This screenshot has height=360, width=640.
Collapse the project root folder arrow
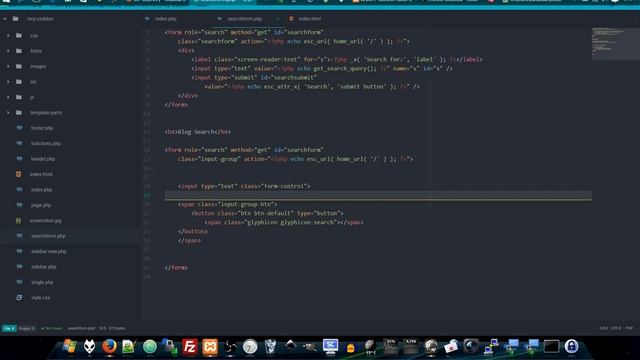coord(5,19)
